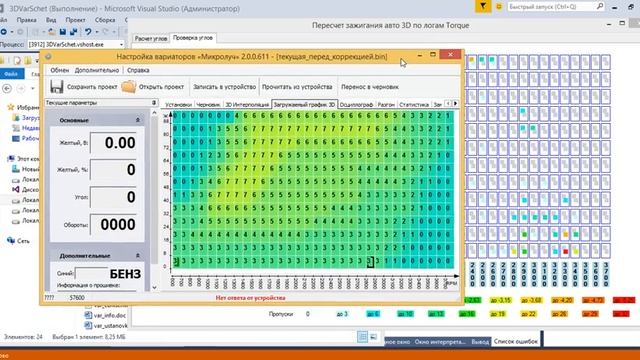Open the Процесс combo box 3DVarSchet.vshost.exe
Screen dimensions: 640x360
[x=76, y=44]
